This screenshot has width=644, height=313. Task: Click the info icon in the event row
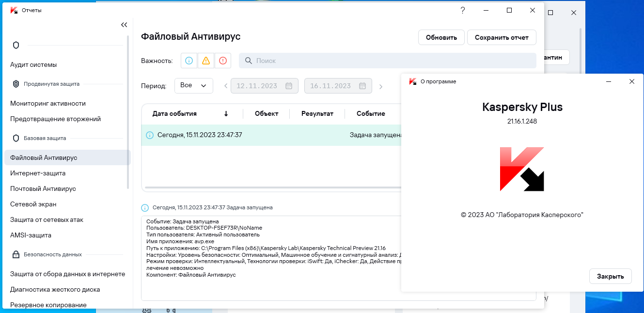pyautogui.click(x=150, y=135)
